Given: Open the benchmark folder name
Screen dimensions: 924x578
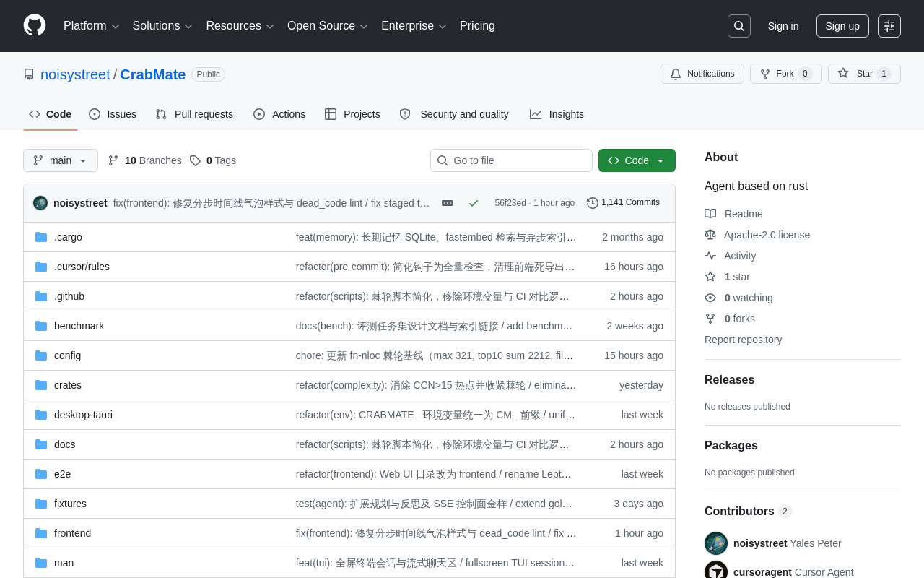Looking at the screenshot, I should click(79, 326).
